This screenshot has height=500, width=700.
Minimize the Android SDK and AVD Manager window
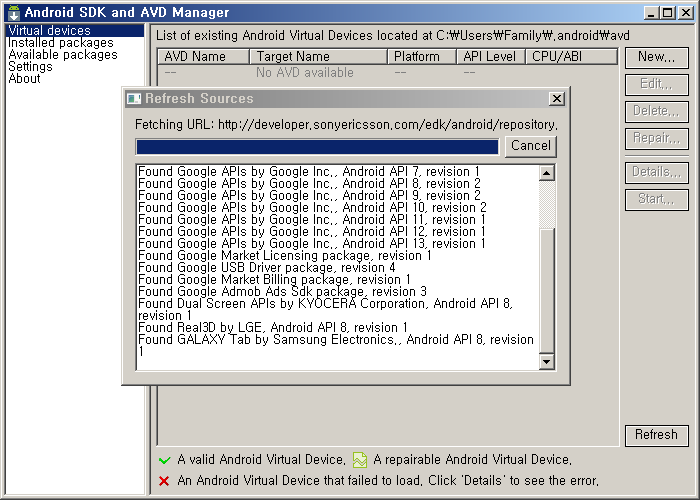(651, 12)
